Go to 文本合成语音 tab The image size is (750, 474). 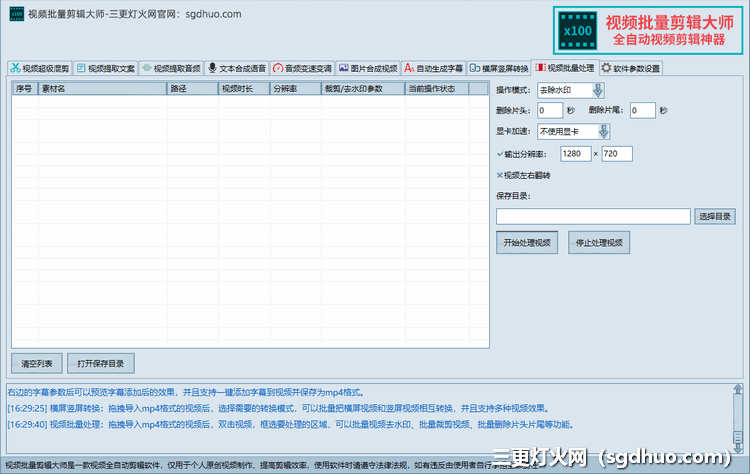point(237,68)
